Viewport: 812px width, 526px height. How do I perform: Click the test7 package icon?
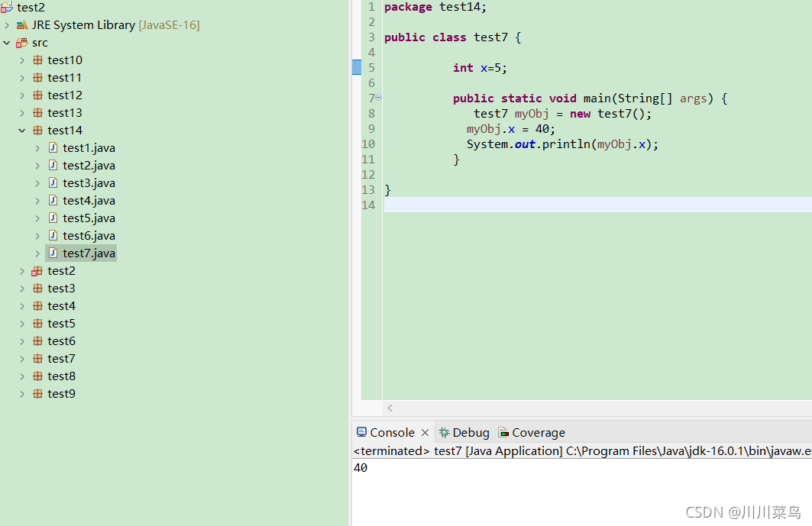[x=37, y=359]
